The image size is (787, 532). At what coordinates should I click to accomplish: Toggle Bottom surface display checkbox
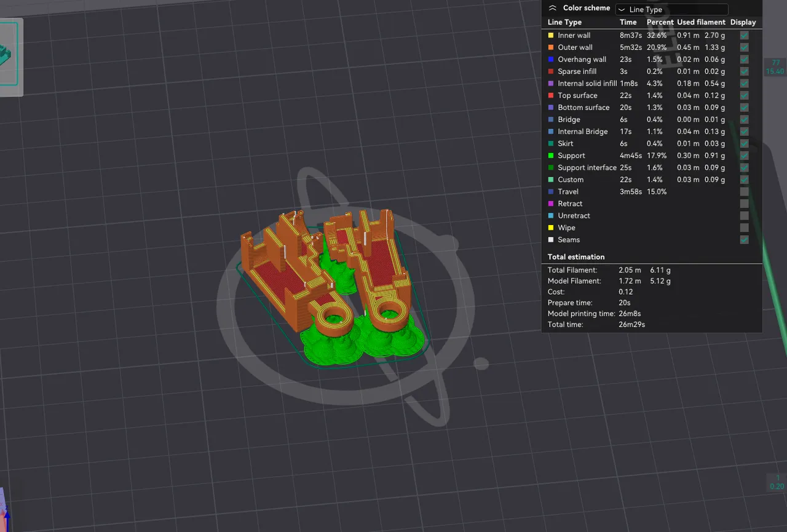(745, 108)
